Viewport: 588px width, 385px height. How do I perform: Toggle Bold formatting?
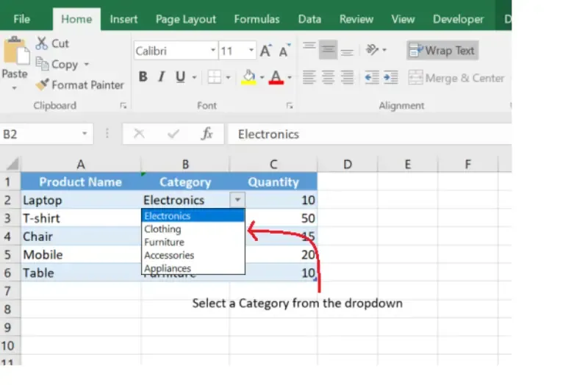point(143,77)
